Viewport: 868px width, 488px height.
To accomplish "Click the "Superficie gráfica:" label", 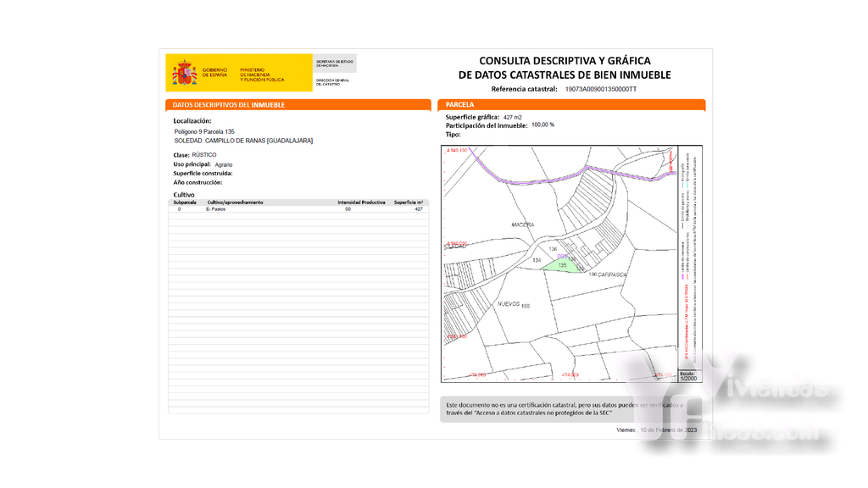I will point(473,117).
